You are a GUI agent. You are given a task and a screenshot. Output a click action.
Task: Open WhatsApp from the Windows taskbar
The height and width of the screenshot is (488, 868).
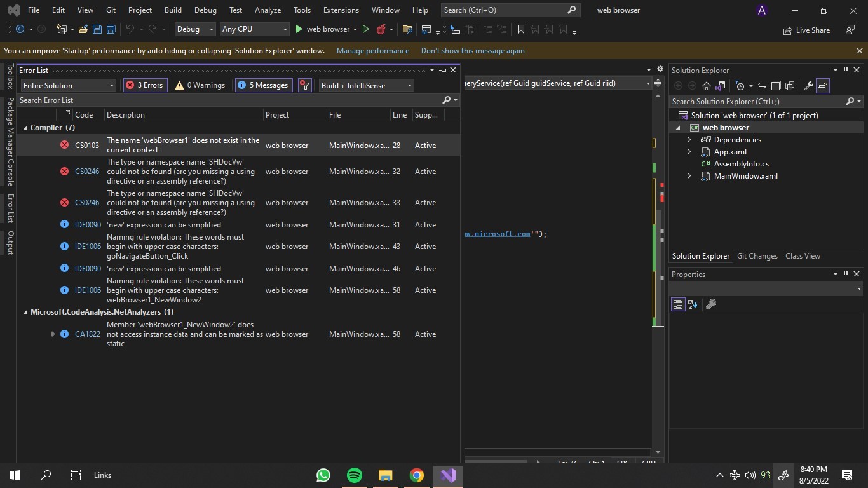point(323,475)
